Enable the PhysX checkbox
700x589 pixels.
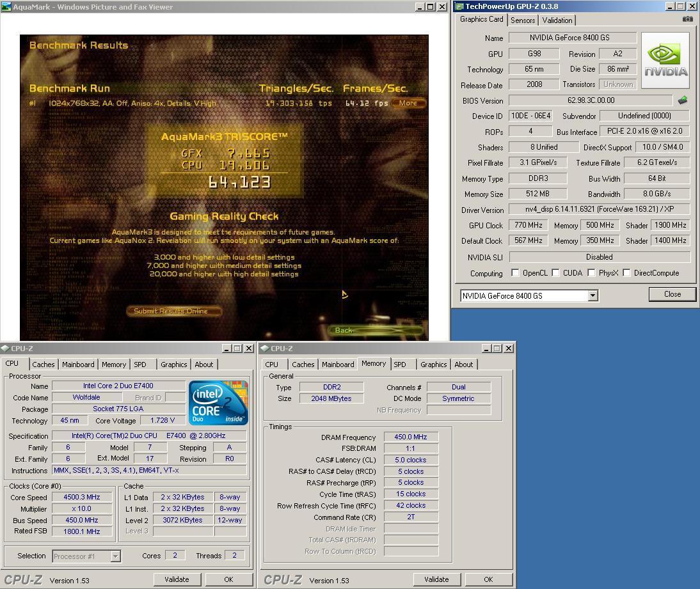click(x=591, y=272)
